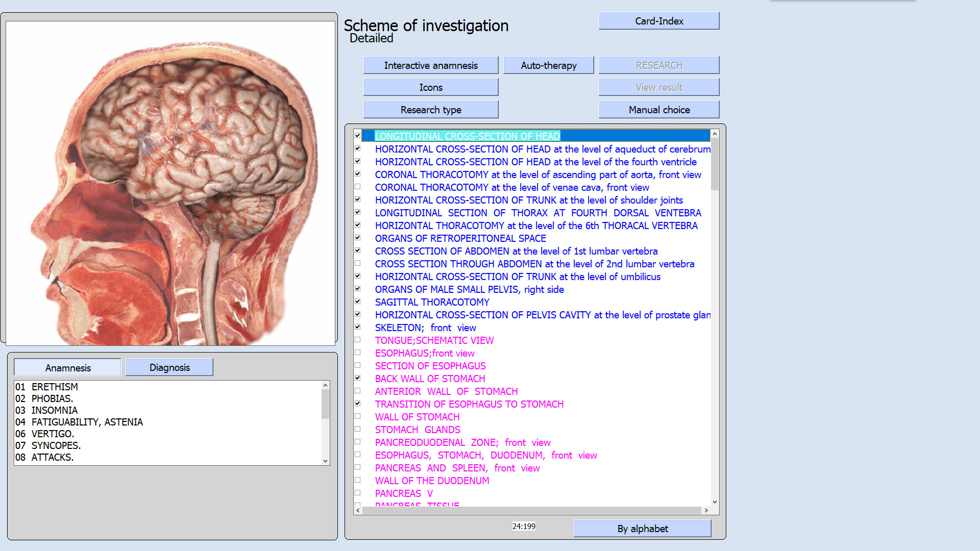980x551 pixels.
Task: Click left arrow of horizontal scrollbar
Action: pos(358,510)
